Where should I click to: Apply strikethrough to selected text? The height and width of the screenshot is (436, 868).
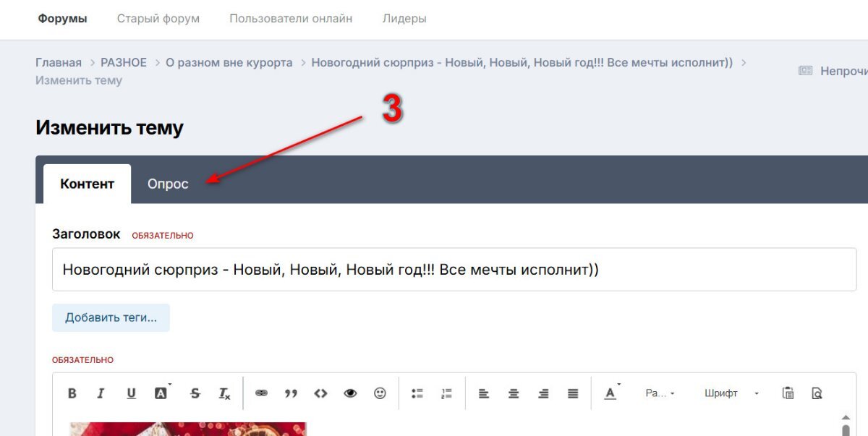195,393
